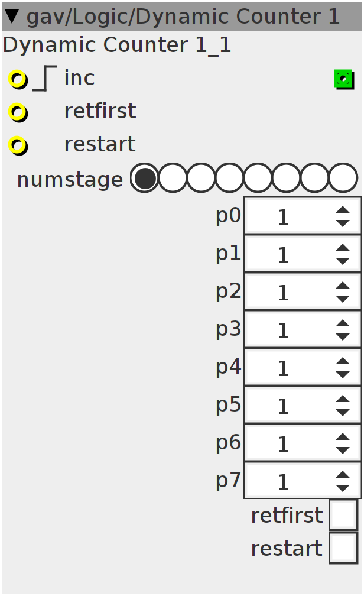Viewport: 364px width, 596px height.
Task: Select the fourth numstage radio button
Action: (229, 178)
